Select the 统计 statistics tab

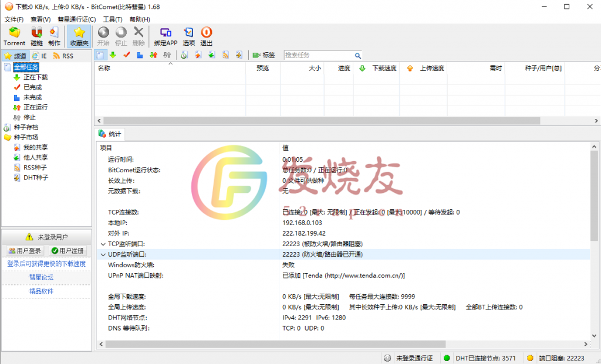tap(110, 134)
